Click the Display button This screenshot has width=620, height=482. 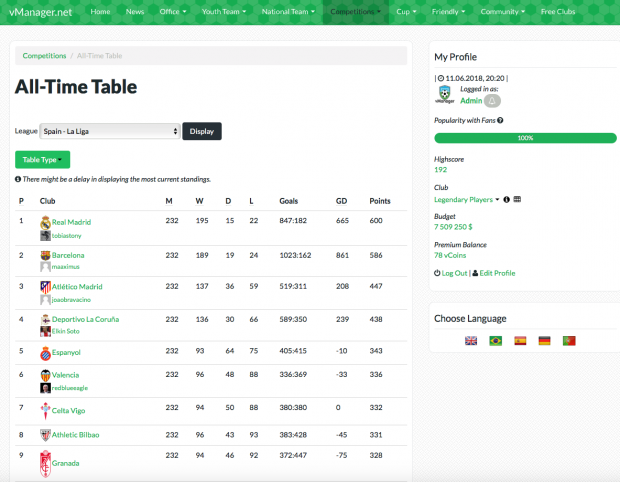pos(202,131)
